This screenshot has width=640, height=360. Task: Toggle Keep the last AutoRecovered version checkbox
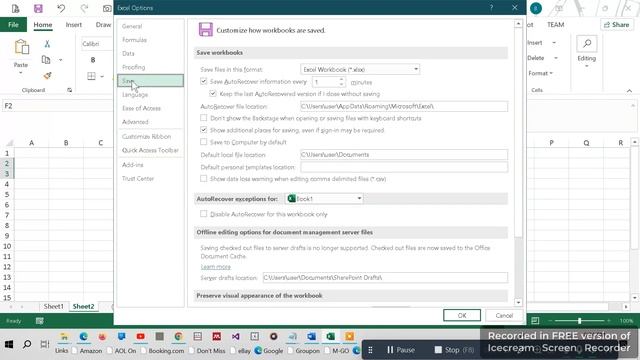pyautogui.click(x=213, y=93)
